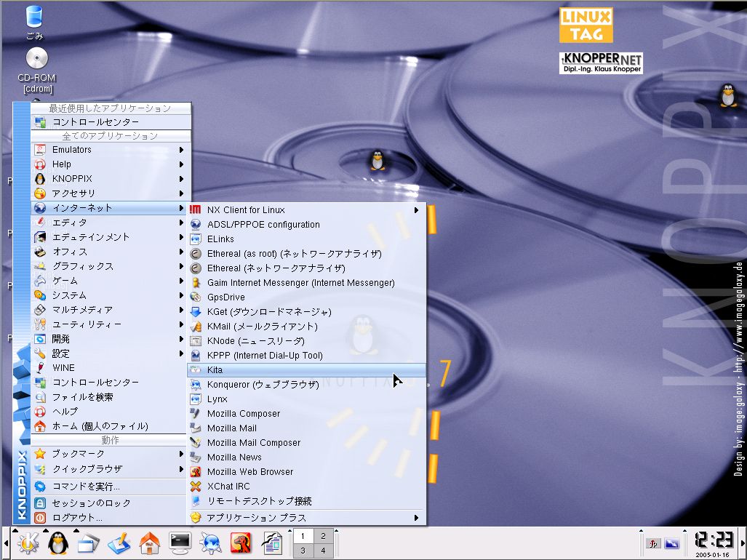Open Mozilla Web Browser entry
The height and width of the screenshot is (560, 747).
(306, 472)
